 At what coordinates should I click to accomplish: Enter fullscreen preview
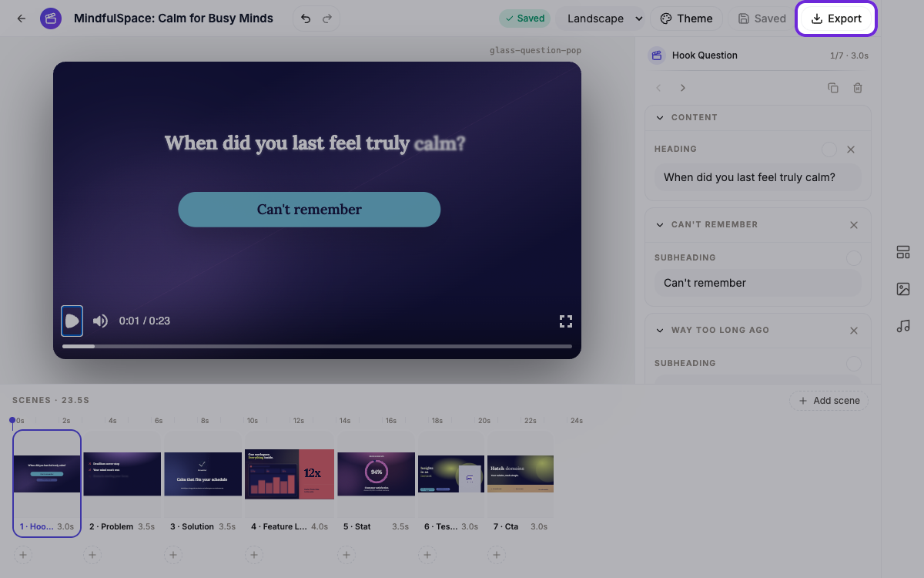565,321
